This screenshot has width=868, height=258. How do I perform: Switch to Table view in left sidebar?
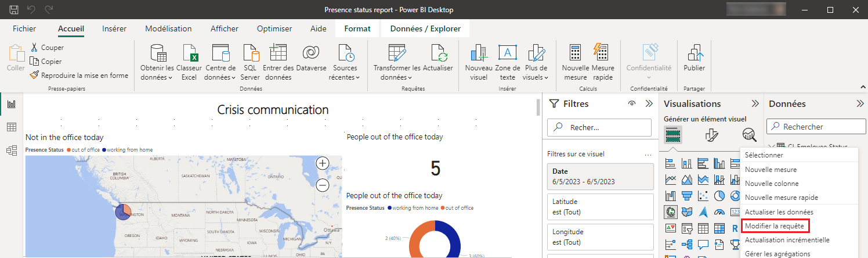[x=11, y=127]
